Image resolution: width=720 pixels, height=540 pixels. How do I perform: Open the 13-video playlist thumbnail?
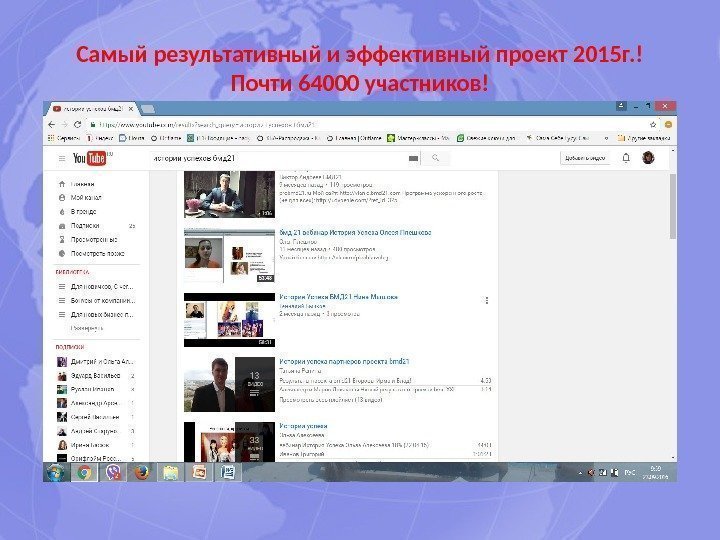[x=229, y=384]
